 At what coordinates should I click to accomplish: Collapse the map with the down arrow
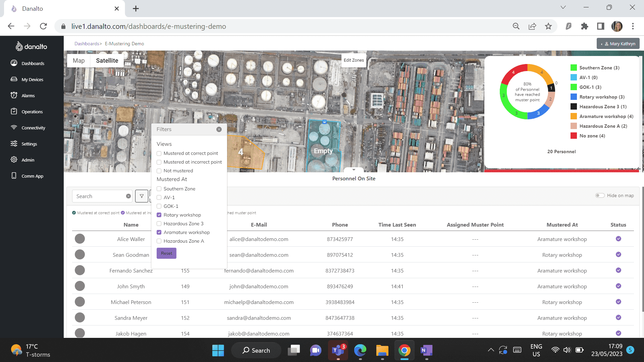point(354,170)
